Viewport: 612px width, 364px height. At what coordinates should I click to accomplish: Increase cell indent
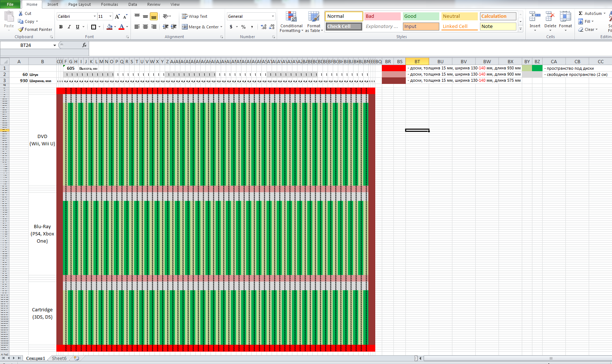(174, 27)
